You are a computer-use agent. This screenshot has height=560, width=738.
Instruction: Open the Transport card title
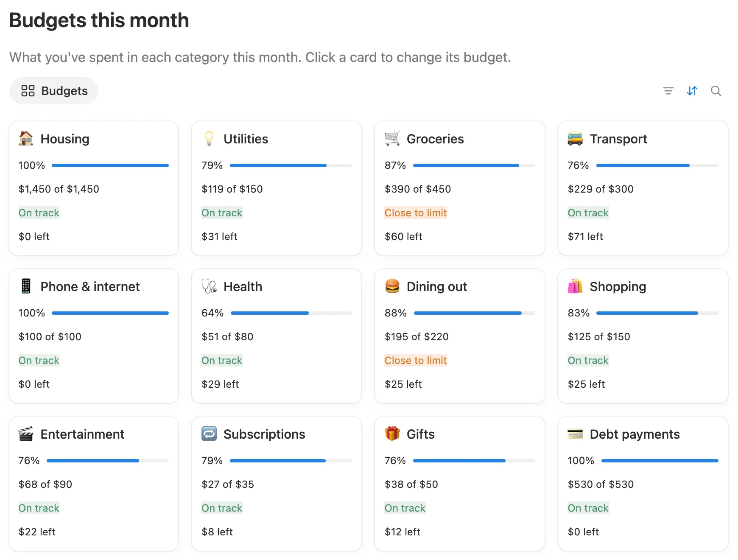coord(618,139)
